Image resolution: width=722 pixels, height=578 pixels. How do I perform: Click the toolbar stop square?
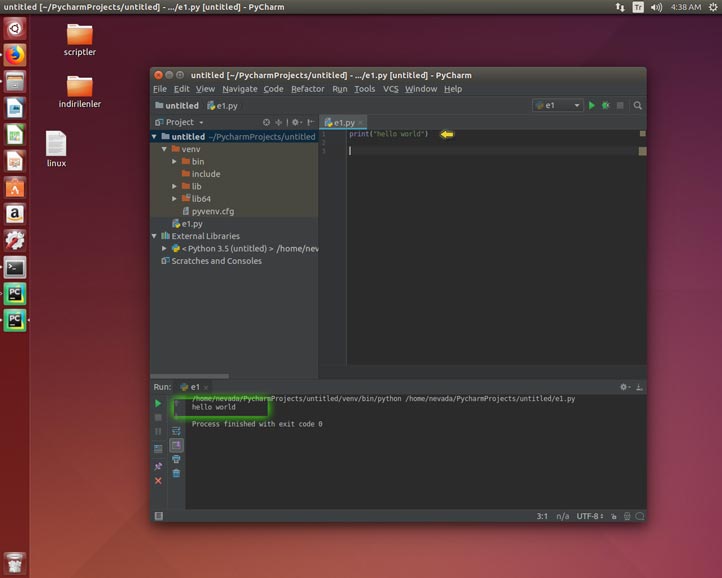pyautogui.click(x=620, y=105)
